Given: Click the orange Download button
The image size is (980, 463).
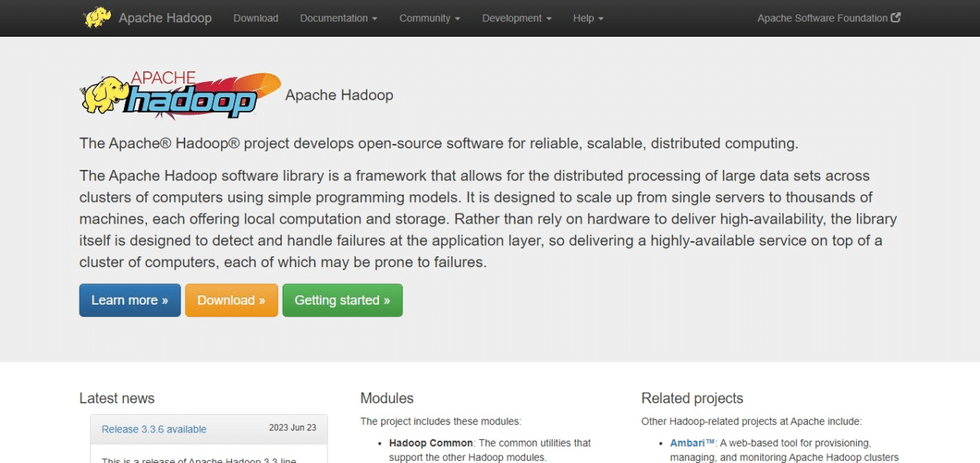Looking at the screenshot, I should [231, 300].
